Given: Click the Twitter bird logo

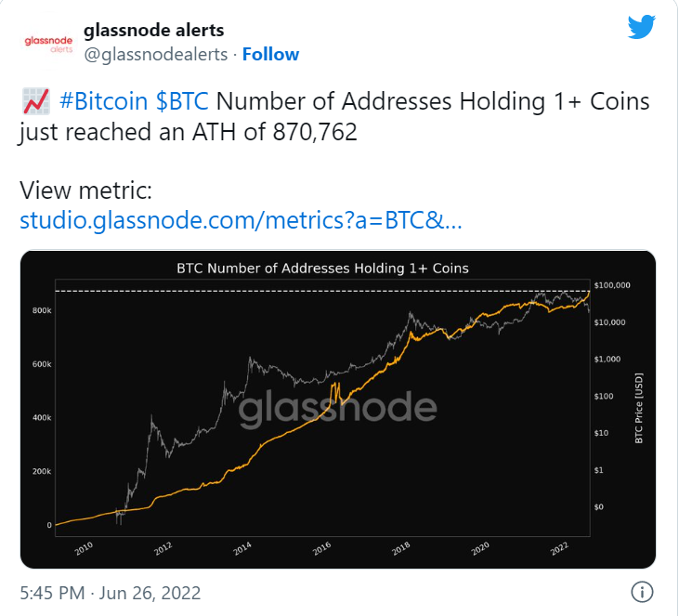Looking at the screenshot, I should pos(642,25).
